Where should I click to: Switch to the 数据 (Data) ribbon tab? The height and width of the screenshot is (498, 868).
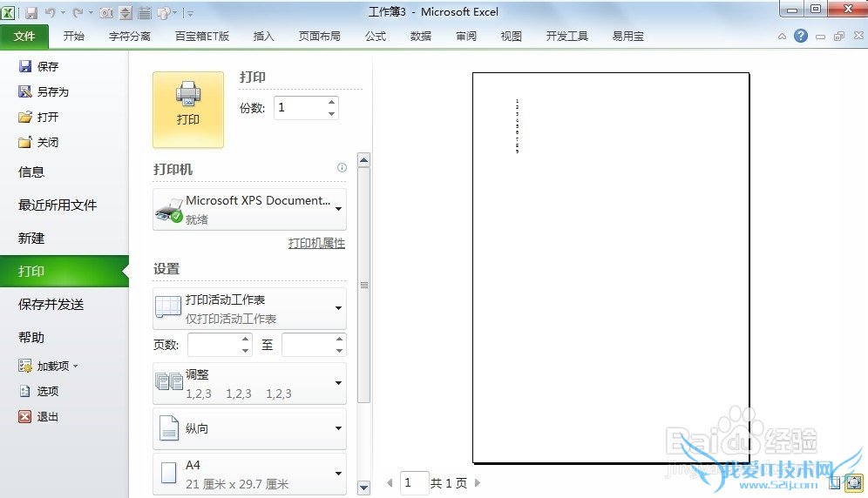[421, 37]
